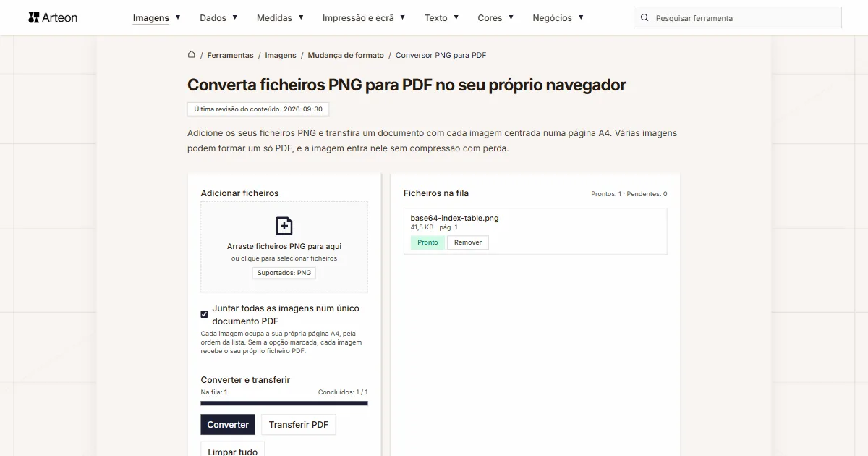The height and width of the screenshot is (456, 868).
Task: Click the Suportados: PNG label
Action: 284,273
